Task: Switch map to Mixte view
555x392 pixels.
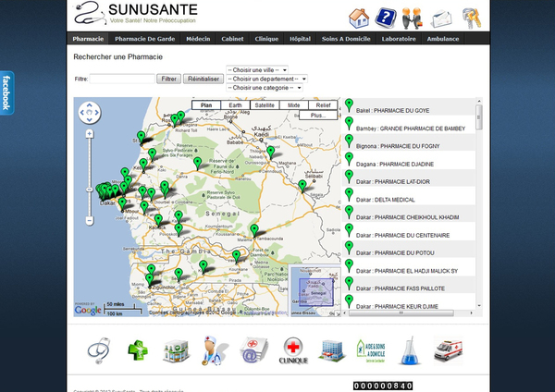Action: click(293, 105)
